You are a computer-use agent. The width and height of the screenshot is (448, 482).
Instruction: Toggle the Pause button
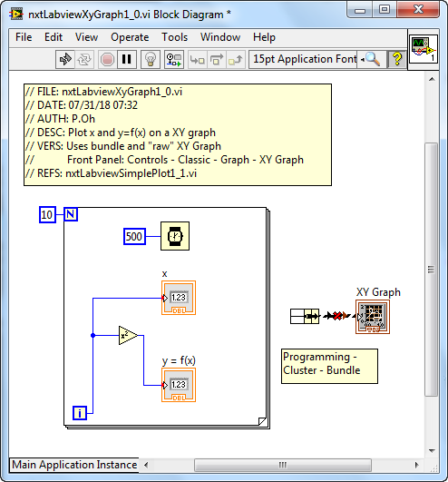126,59
